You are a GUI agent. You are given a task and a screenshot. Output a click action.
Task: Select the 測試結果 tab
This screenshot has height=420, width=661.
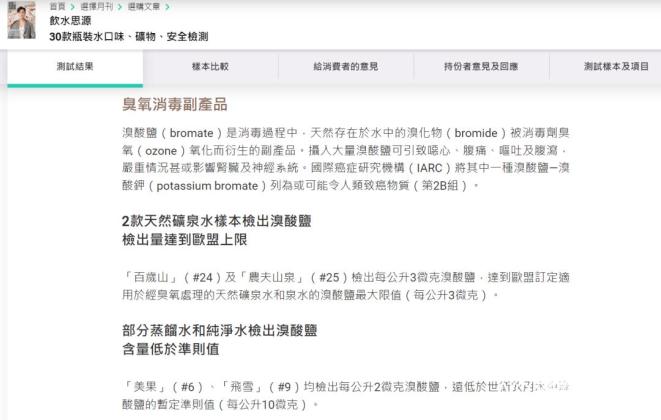click(x=75, y=67)
